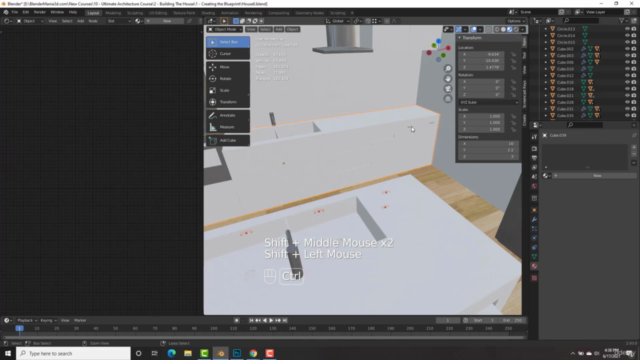Open the Object Mode dropdown
This screenshot has width=640, height=360.
224,29
